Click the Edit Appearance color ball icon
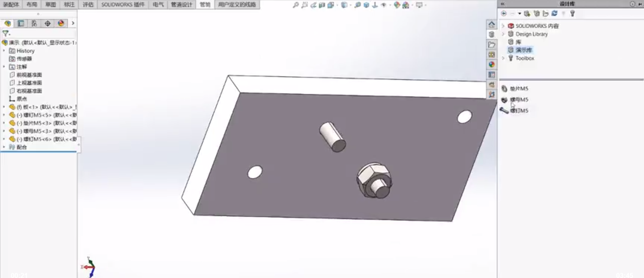Image resolution: width=644 pixels, height=278 pixels. pos(397,5)
